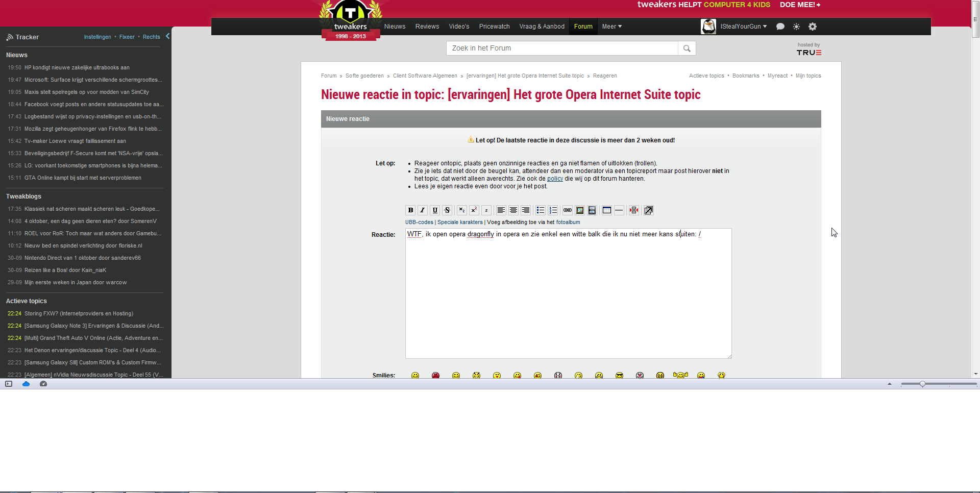980x493 pixels.
Task: Follow the policy link in the notice
Action: pyautogui.click(x=555, y=179)
